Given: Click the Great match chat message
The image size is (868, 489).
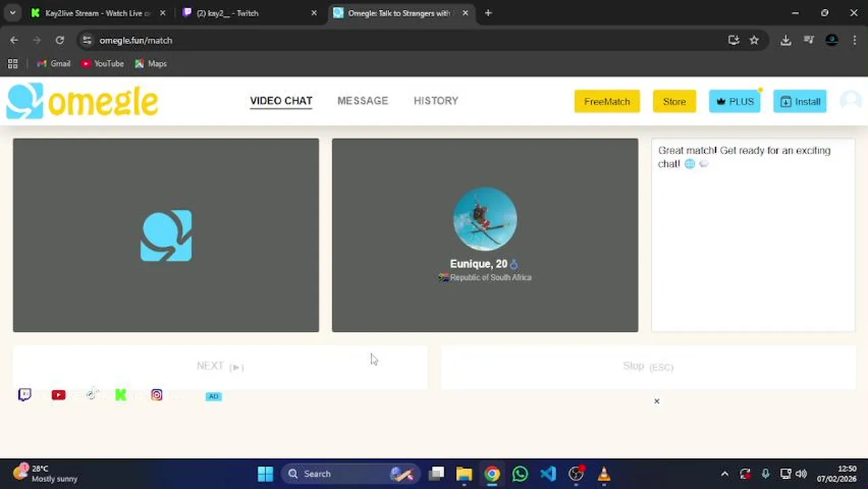Looking at the screenshot, I should tap(744, 157).
